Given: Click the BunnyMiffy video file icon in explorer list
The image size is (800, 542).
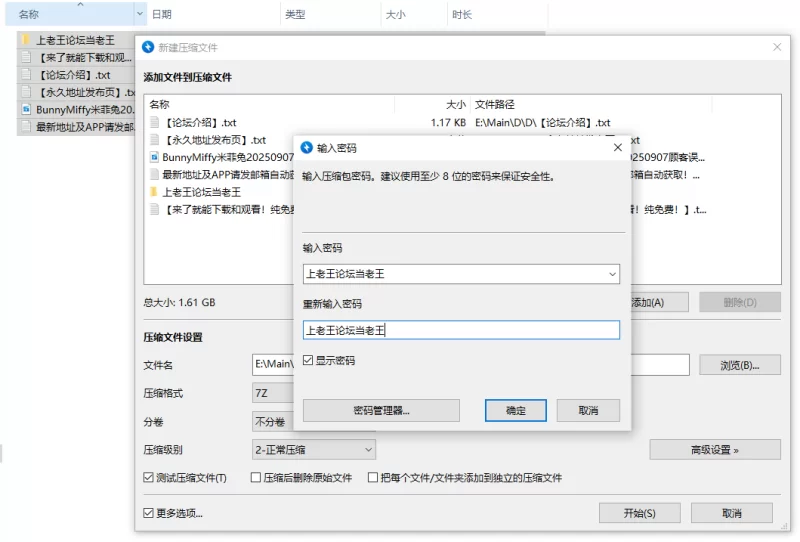Looking at the screenshot, I should pos(26,109).
